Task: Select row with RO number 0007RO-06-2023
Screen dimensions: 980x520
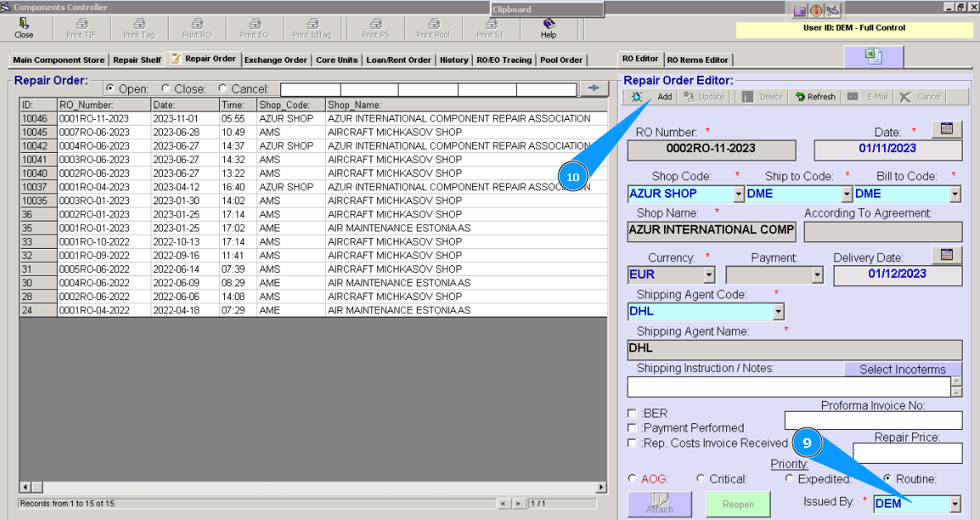Action: (313, 132)
